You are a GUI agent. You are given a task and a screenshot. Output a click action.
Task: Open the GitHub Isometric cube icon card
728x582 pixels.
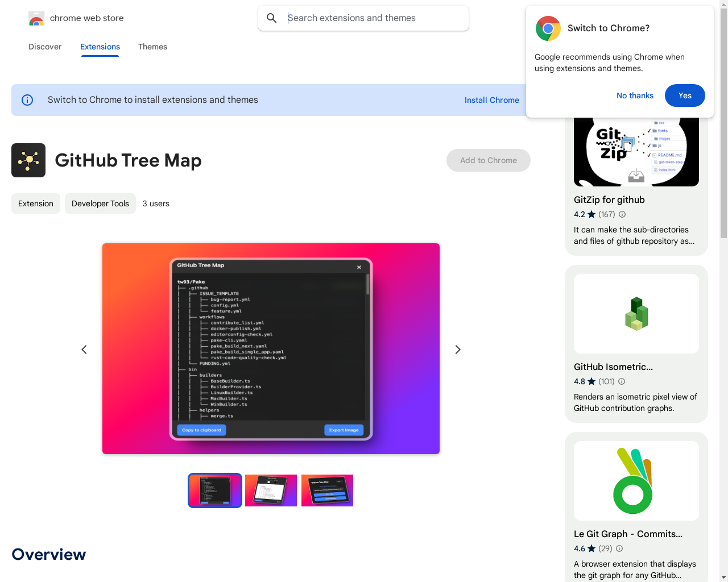tap(636, 314)
